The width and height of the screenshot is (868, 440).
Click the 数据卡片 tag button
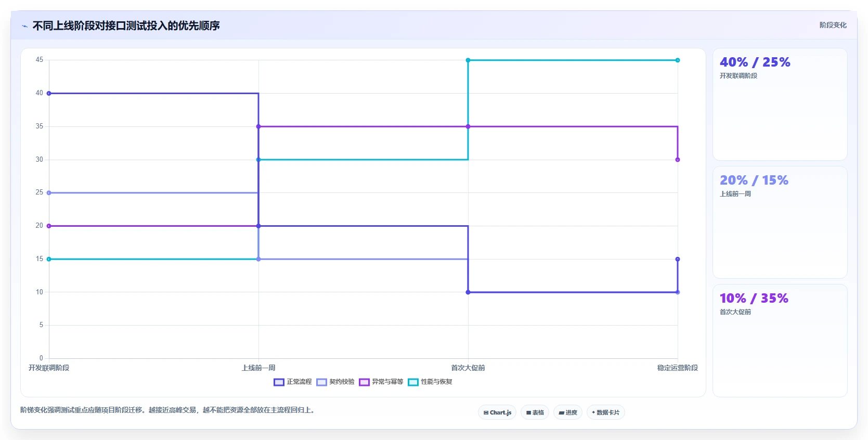(605, 412)
